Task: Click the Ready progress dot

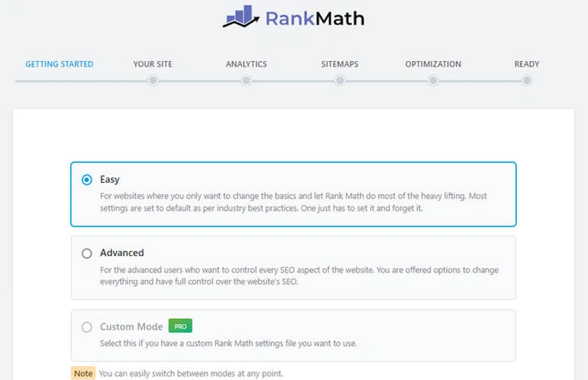Action: [527, 80]
